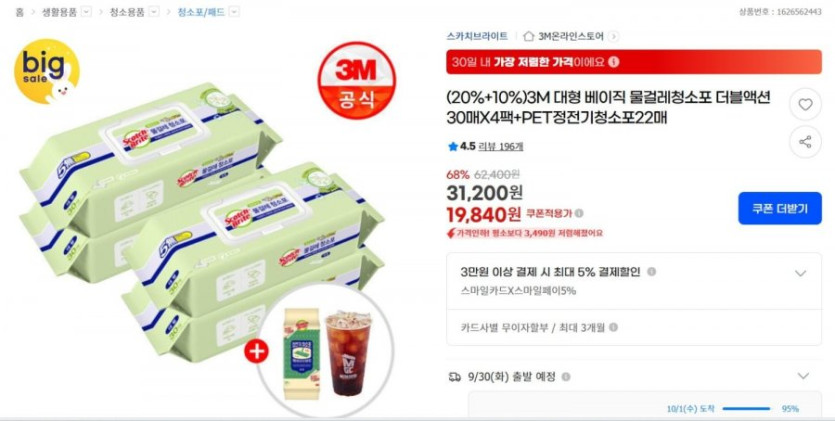Viewport: 835px width, 421px height.
Task: Open the 청소용품 category dropdown
Action: click(x=153, y=12)
